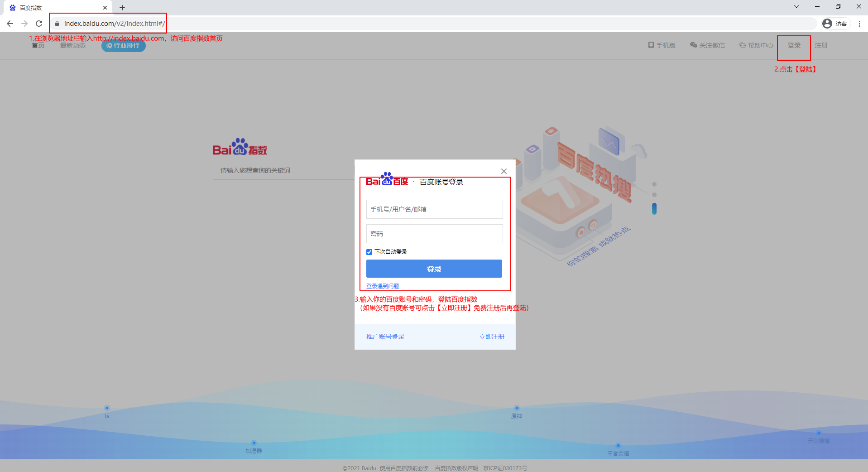Image resolution: width=868 pixels, height=472 pixels.
Task: Focus the 手机号/用户名/邮箱 input field
Action: pyautogui.click(x=434, y=209)
